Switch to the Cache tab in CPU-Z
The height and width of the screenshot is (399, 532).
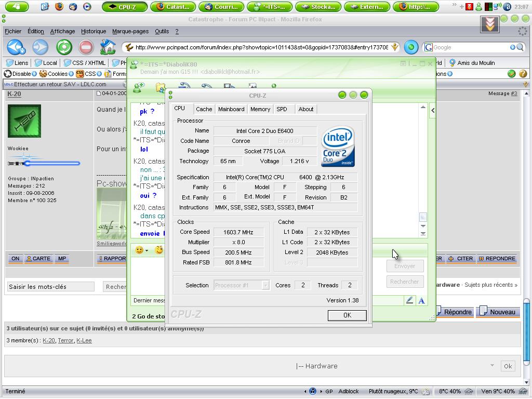204,109
